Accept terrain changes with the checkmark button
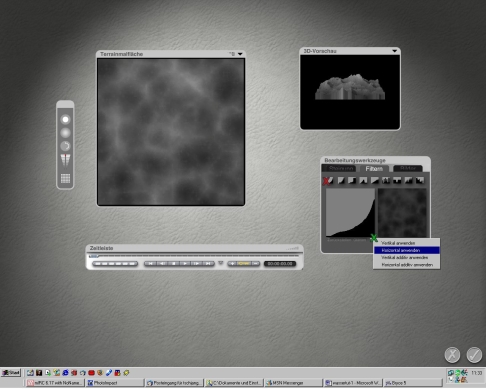The height and width of the screenshot is (389, 486). pyautogui.click(x=474, y=355)
